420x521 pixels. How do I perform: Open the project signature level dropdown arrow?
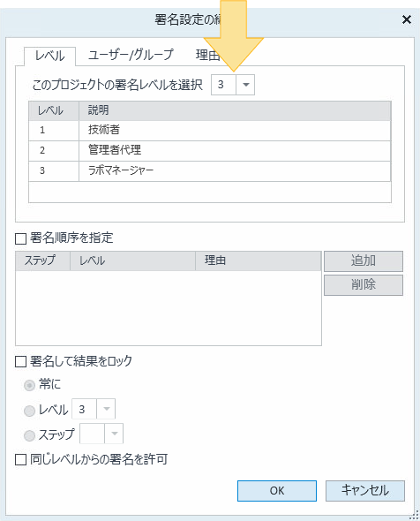tap(245, 85)
